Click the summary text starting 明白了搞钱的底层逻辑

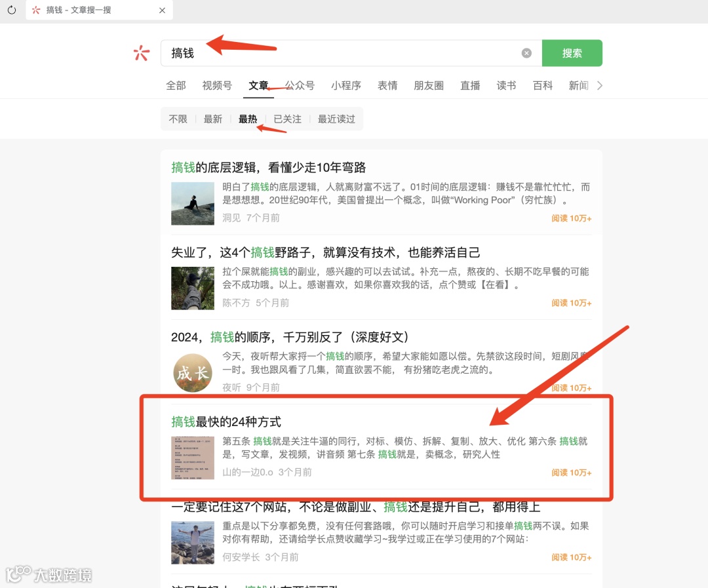point(406,193)
